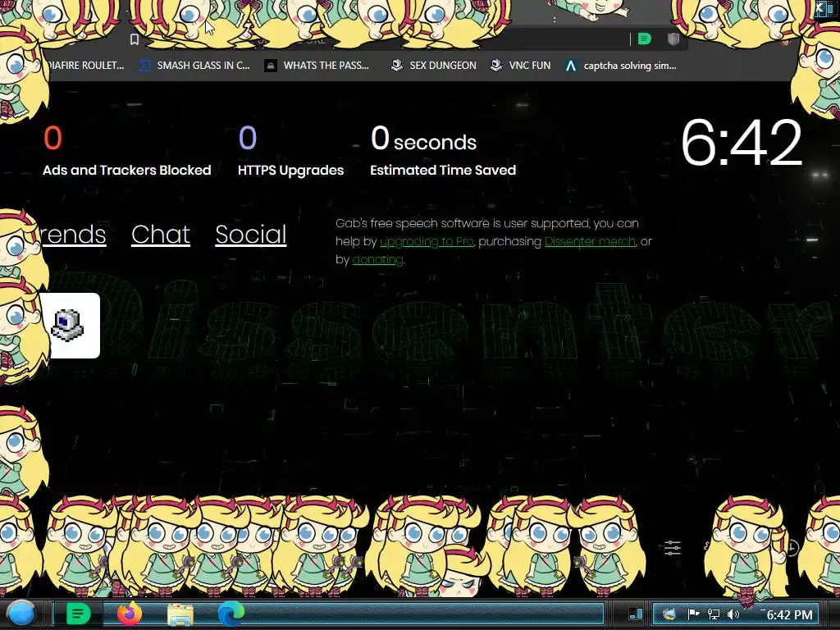Click the Windows Start orb
Screen dimensions: 840x630
point(21,614)
